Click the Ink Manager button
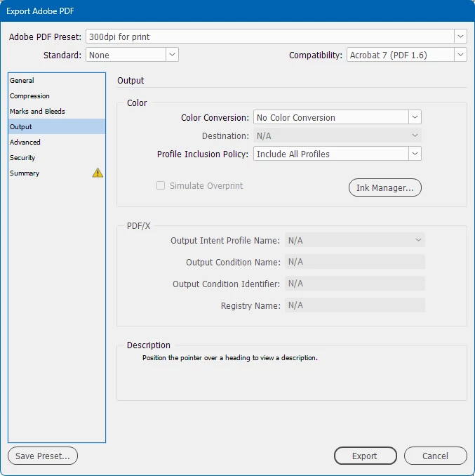The image size is (475, 476). tap(385, 187)
